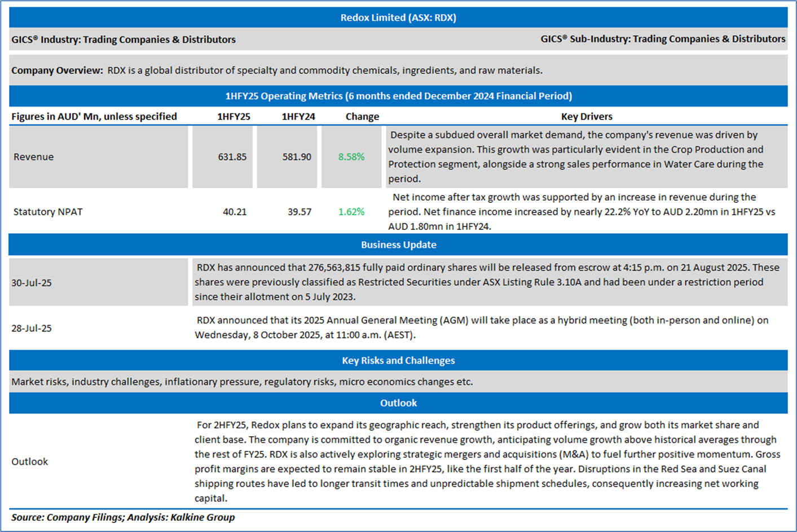Select the date "30-Jul-25"

32,283
